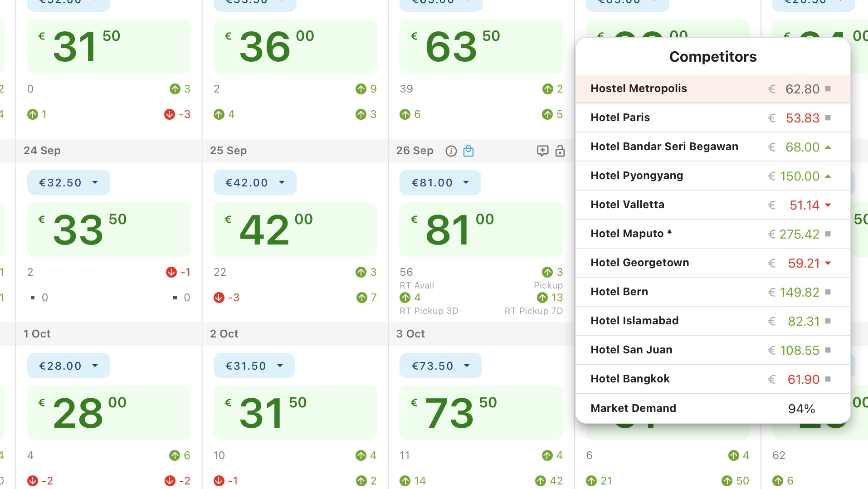Viewport: 868px width, 489px height.
Task: Click the red down arrow beside -3 on 25 Sep
Action: point(219,298)
